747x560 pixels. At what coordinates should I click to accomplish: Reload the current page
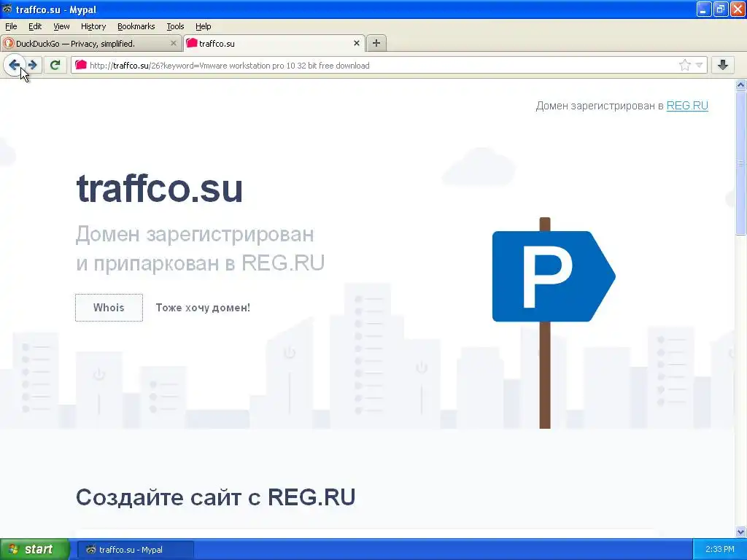(55, 65)
